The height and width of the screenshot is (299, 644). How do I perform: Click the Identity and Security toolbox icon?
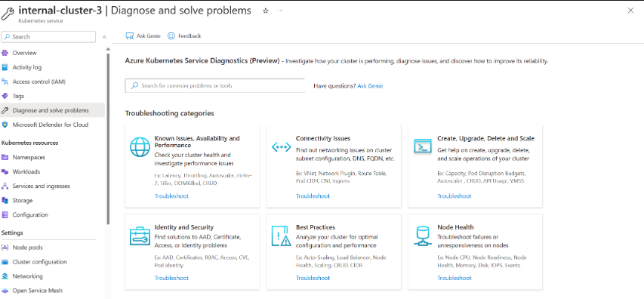[x=140, y=236]
